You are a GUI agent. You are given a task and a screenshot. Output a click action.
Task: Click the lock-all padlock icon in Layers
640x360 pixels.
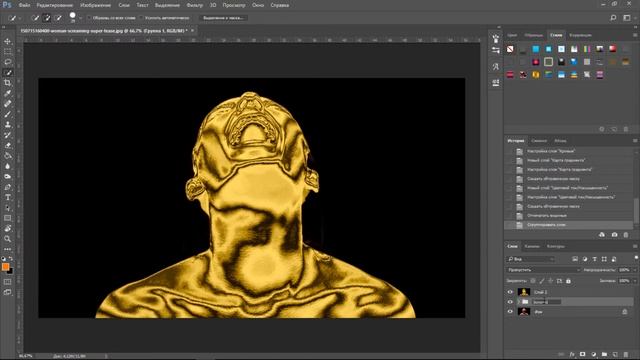pos(568,281)
